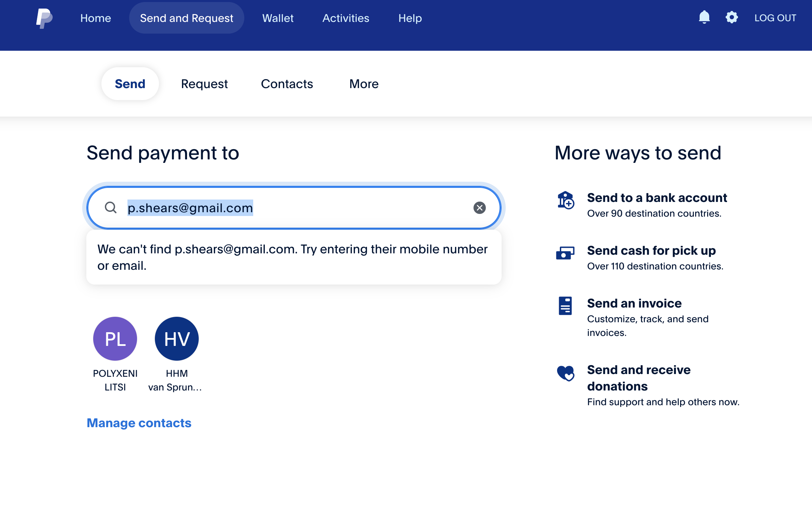This screenshot has height=517, width=812.
Task: Click the POLYXENI LITSI contact name
Action: [115, 380]
